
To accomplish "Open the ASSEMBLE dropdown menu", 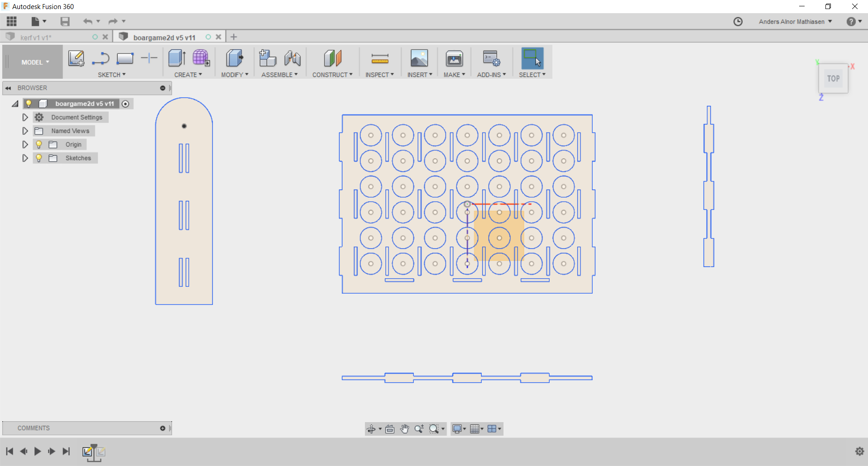I will [x=279, y=75].
